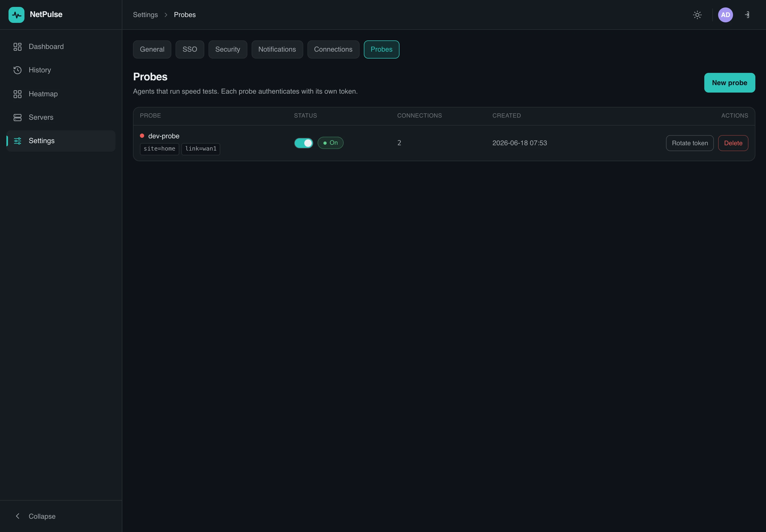
Task: Switch to the General tab
Action: pyautogui.click(x=152, y=49)
